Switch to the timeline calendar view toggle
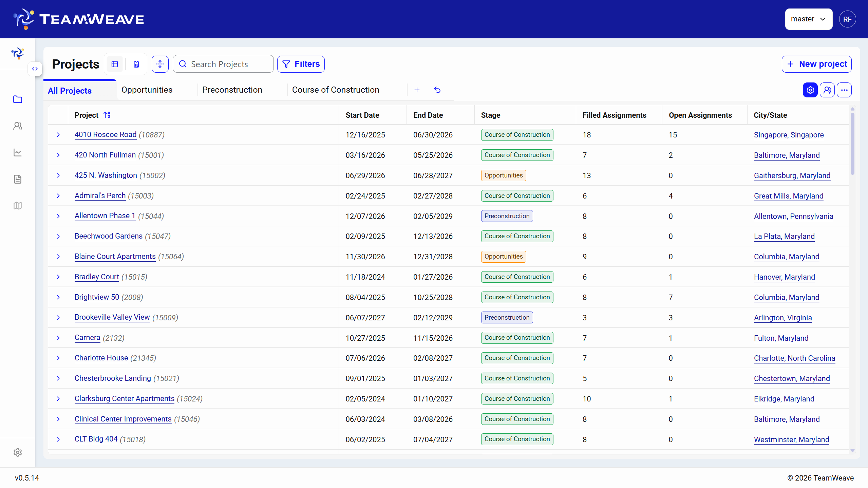Viewport: 868px width, 488px height. [x=136, y=64]
